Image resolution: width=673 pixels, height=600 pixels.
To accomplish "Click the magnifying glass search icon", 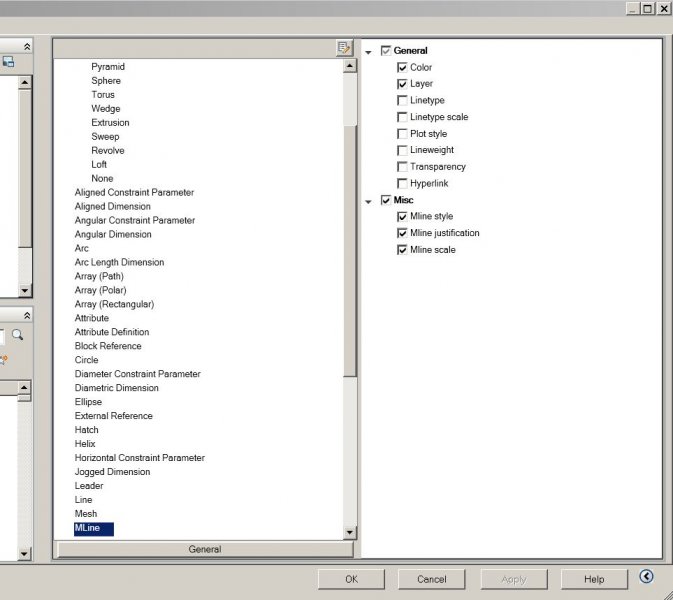I will pyautogui.click(x=18, y=335).
